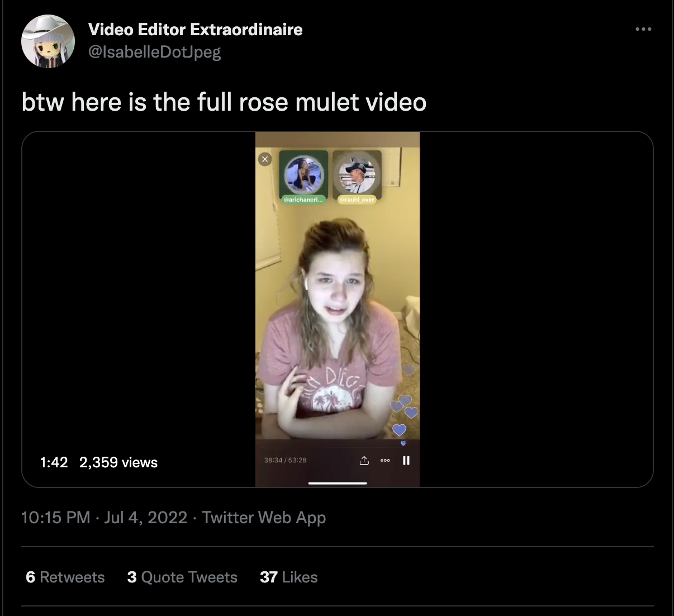Click the large blue heart icon
This screenshot has height=616, width=674.
point(399,429)
